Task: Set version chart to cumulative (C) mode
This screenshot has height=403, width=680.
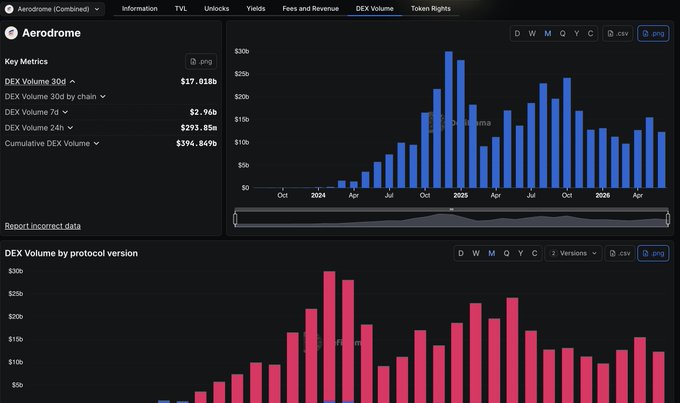Action: (x=534, y=253)
